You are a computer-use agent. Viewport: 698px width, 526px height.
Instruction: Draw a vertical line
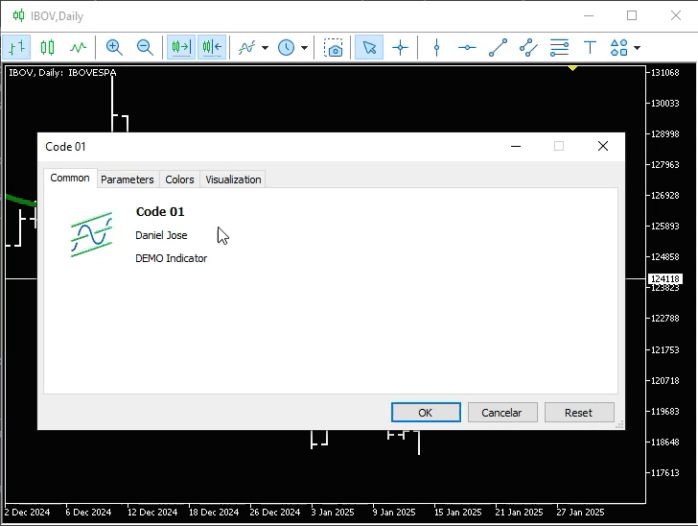(437, 47)
